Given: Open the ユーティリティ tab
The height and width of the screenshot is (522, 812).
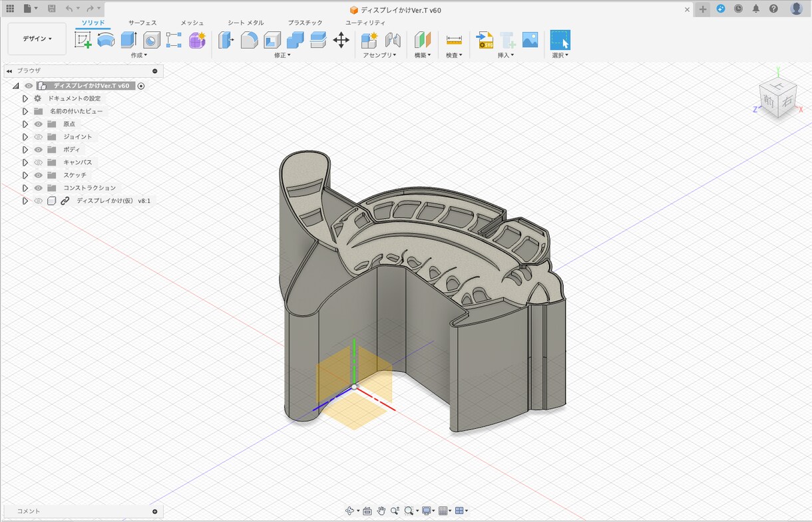Looking at the screenshot, I should point(365,23).
